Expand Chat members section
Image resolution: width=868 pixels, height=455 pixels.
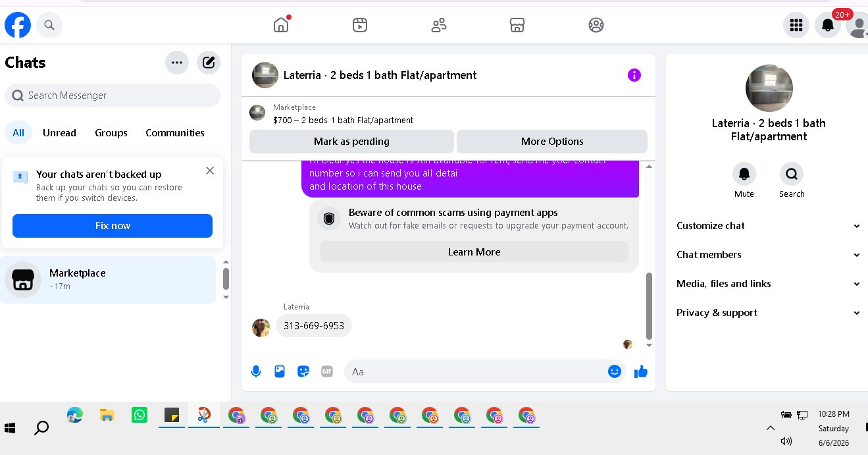pos(769,255)
